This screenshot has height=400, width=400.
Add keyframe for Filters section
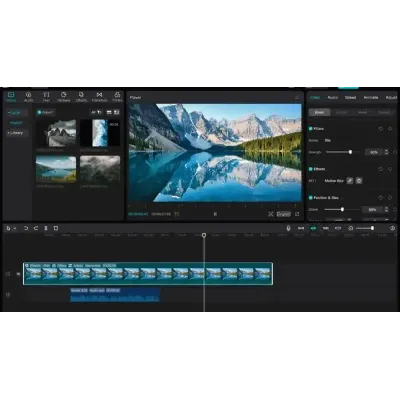pyautogui.click(x=390, y=129)
